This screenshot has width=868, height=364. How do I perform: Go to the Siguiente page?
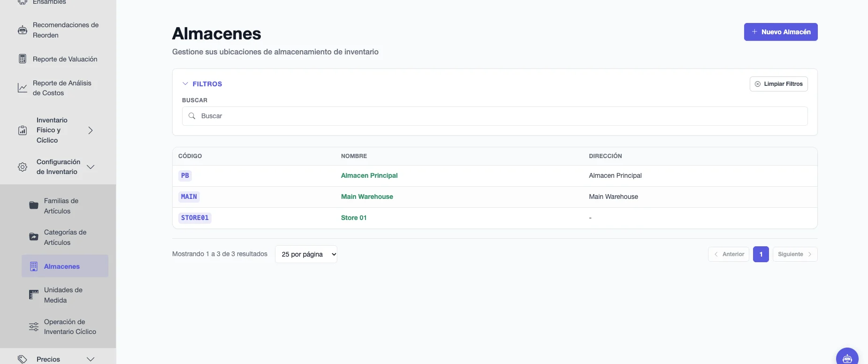tap(795, 254)
